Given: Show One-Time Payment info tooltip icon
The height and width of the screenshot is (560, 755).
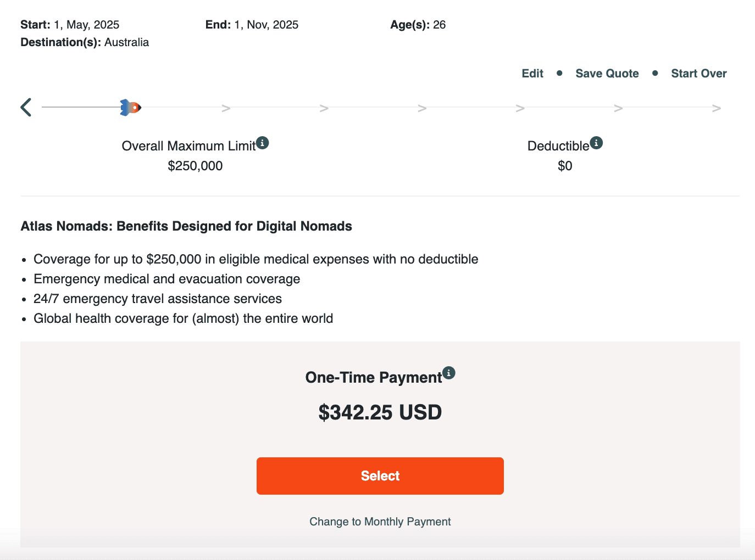Looking at the screenshot, I should click(x=449, y=373).
